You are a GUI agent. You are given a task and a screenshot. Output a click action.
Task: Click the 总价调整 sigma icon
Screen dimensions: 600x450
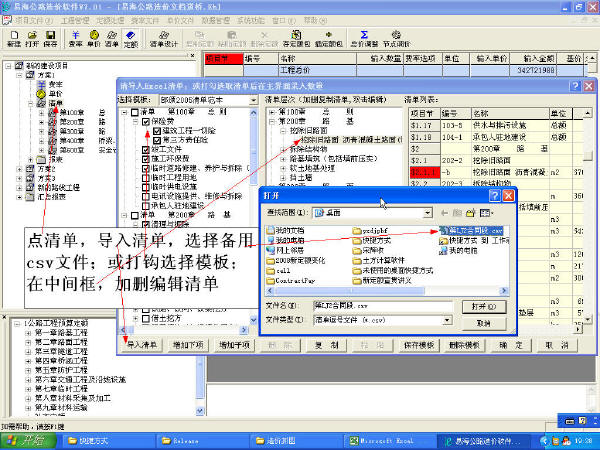point(364,39)
